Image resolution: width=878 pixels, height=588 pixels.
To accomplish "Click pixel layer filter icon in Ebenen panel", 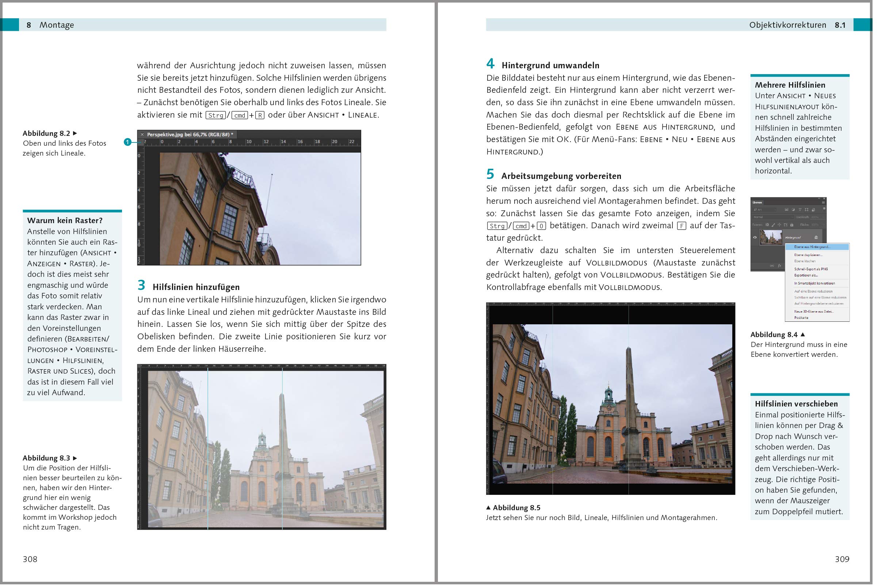I will click(787, 210).
